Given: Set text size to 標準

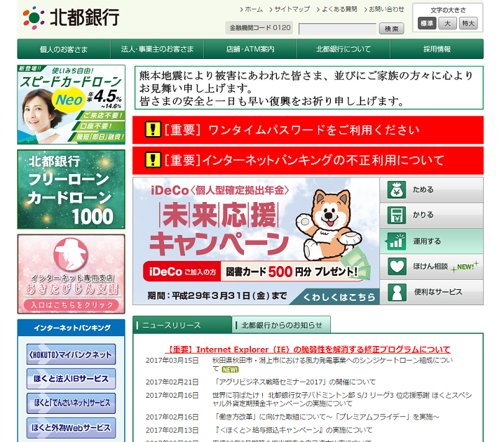Looking at the screenshot, I should 426,23.
